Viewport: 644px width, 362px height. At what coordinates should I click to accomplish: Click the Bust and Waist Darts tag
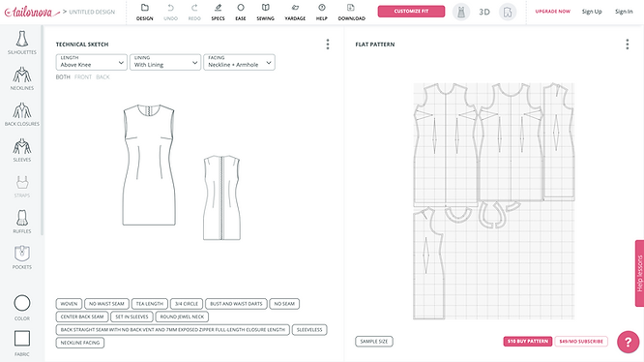coord(236,304)
